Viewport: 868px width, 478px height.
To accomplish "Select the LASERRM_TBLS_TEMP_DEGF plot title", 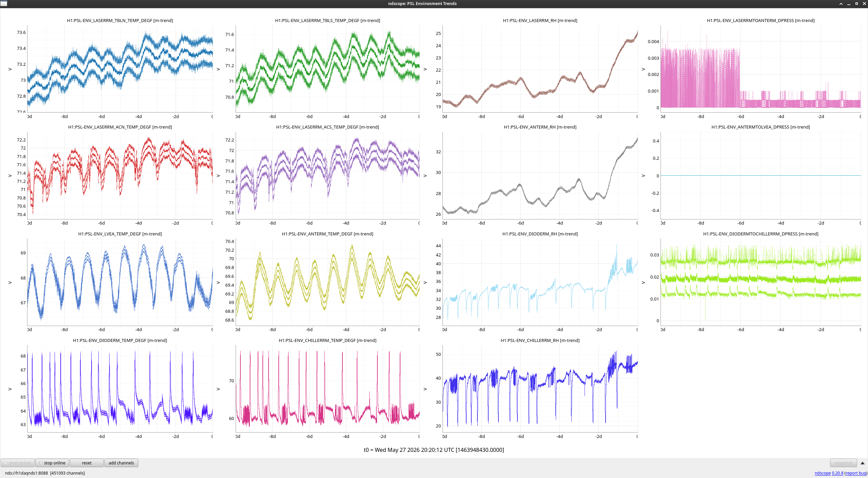I will tap(328, 20).
